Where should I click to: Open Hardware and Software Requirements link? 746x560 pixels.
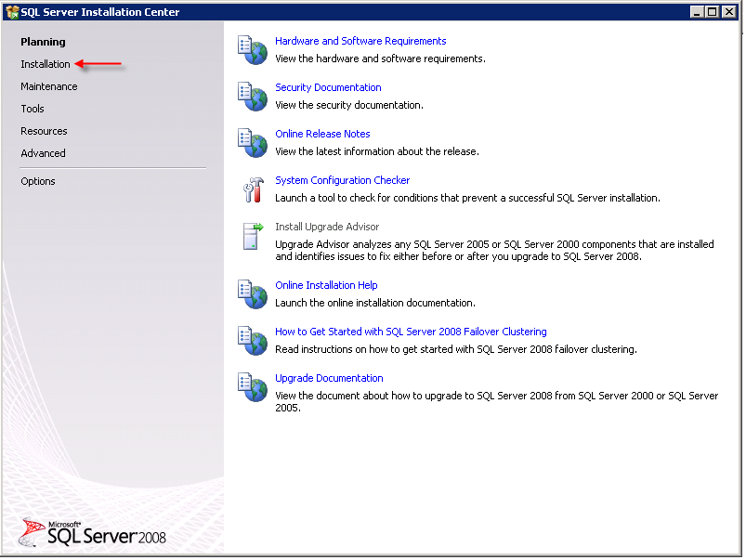click(x=360, y=42)
